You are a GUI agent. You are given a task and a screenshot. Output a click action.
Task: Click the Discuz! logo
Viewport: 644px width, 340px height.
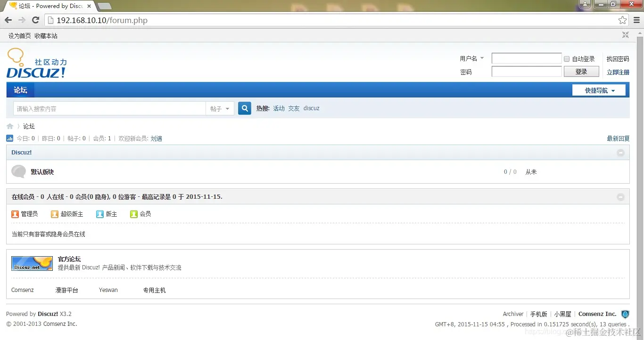click(x=36, y=64)
